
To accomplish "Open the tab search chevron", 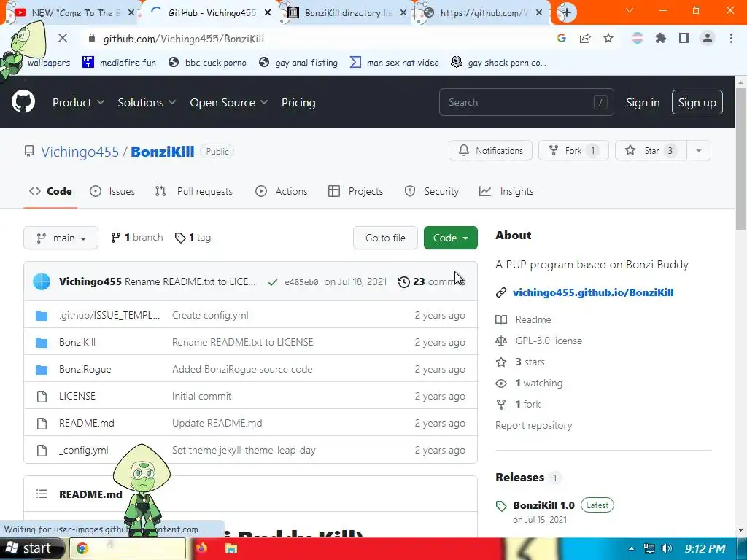I will click(630, 10).
